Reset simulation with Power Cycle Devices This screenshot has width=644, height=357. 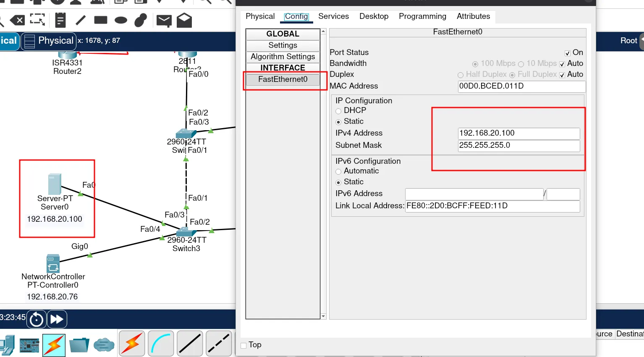[37, 319]
